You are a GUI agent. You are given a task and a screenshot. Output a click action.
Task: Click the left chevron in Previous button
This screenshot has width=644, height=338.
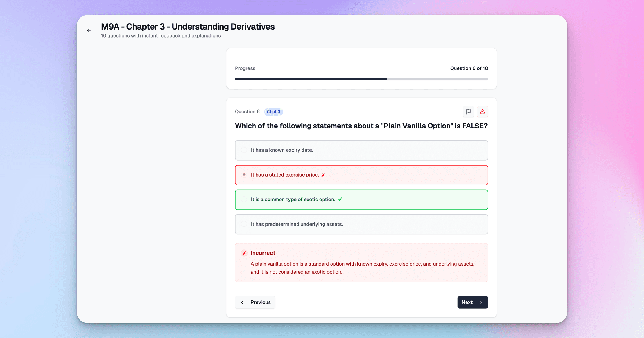click(242, 302)
